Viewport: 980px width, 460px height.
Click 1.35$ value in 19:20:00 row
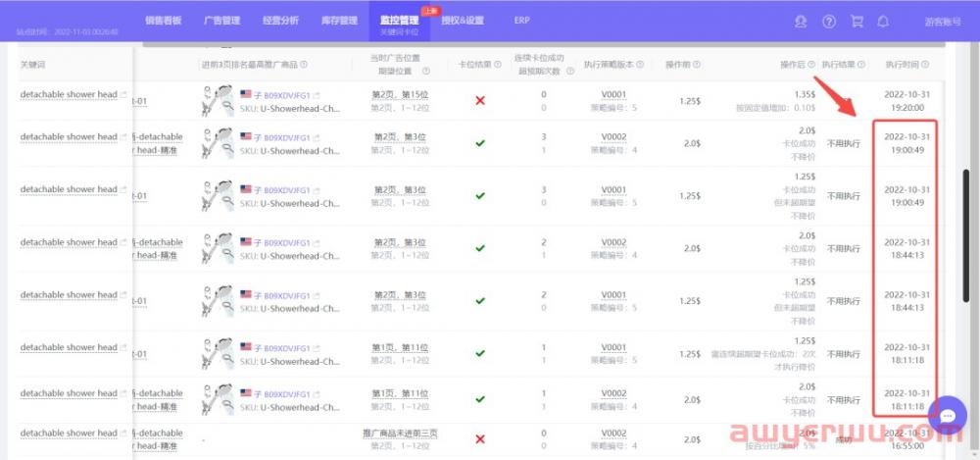point(805,94)
